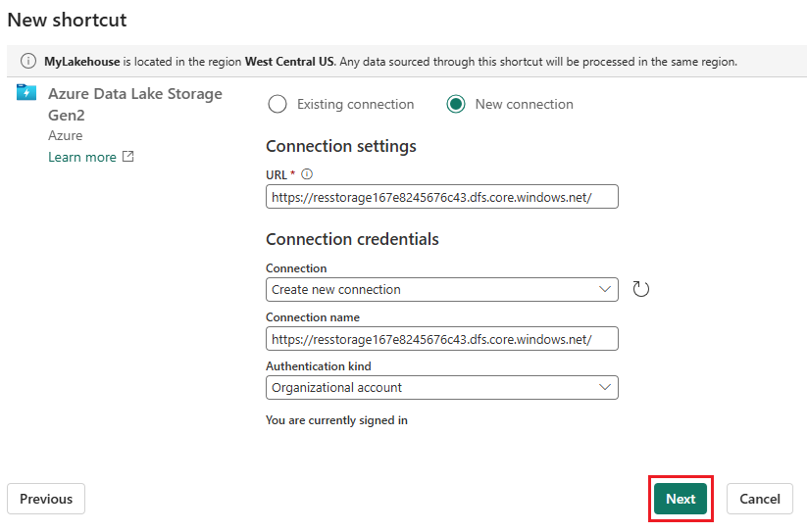Select the New connection radio button
The height and width of the screenshot is (532, 807).
coord(456,105)
